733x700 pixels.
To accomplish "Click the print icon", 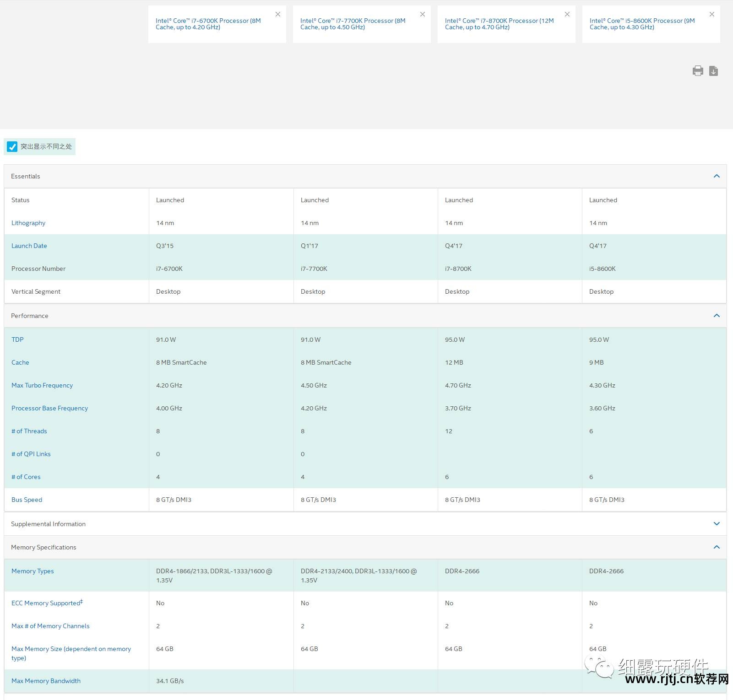I will point(697,71).
